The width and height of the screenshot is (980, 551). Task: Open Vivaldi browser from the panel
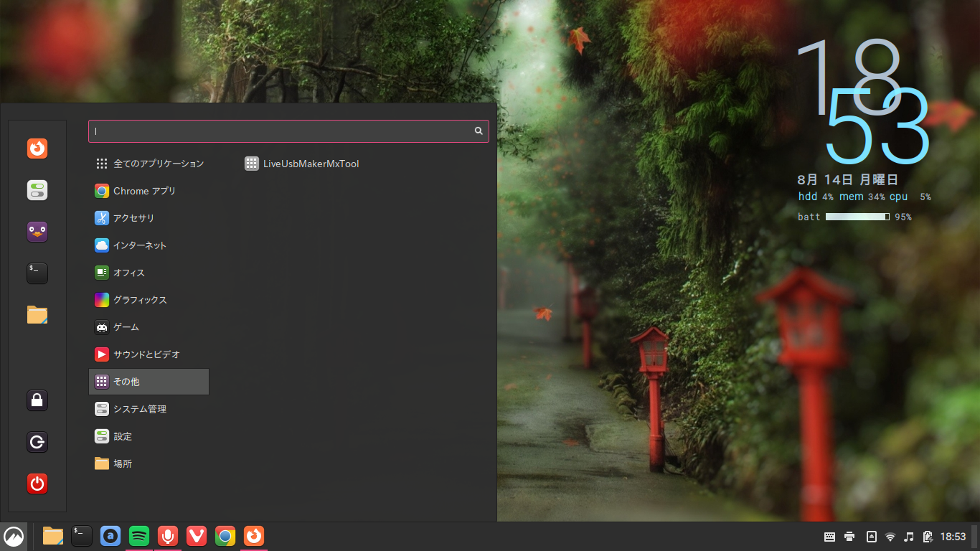point(197,536)
